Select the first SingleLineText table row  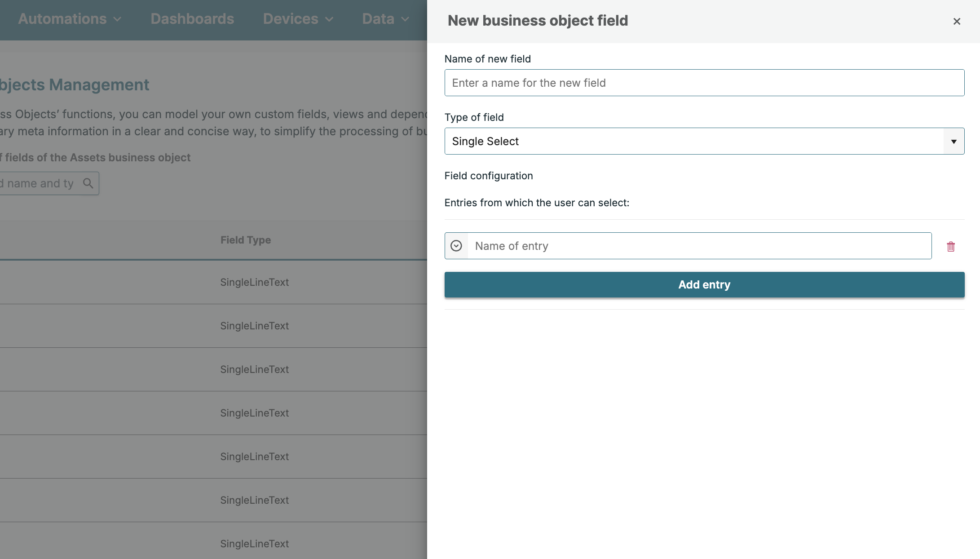point(254,282)
